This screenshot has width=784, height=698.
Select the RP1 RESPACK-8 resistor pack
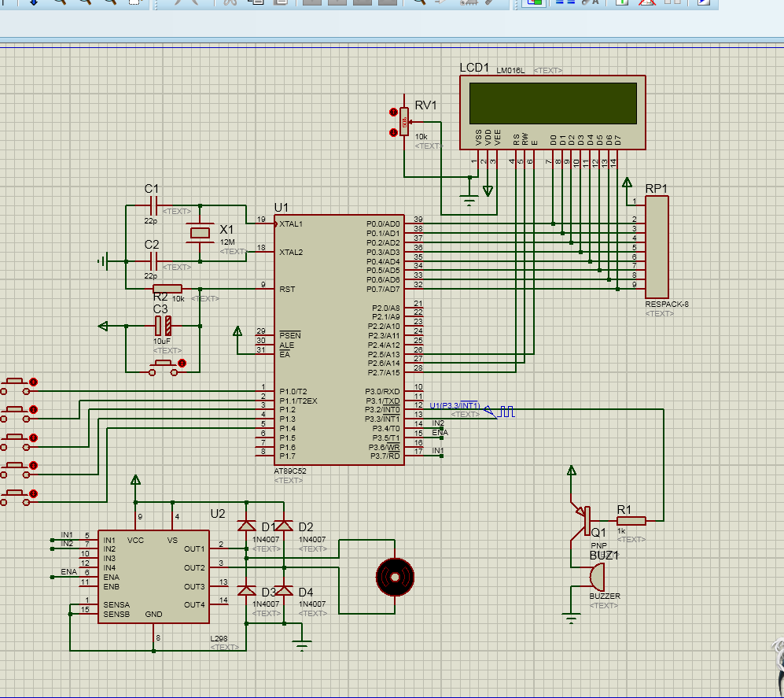(x=657, y=247)
